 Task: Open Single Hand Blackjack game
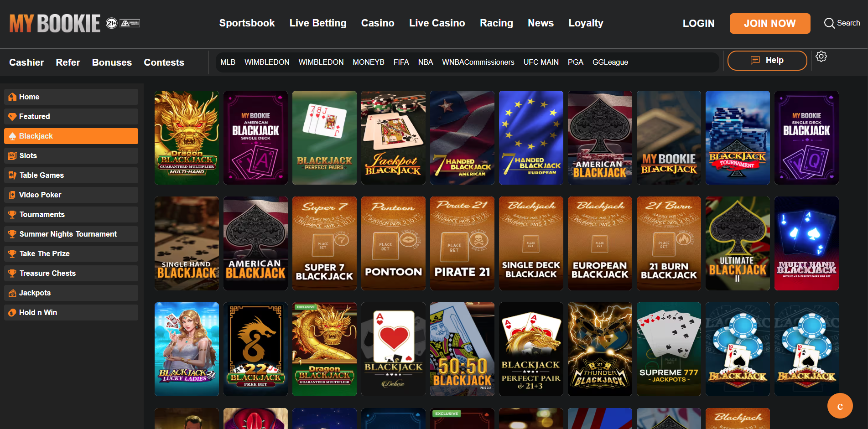[x=187, y=243]
